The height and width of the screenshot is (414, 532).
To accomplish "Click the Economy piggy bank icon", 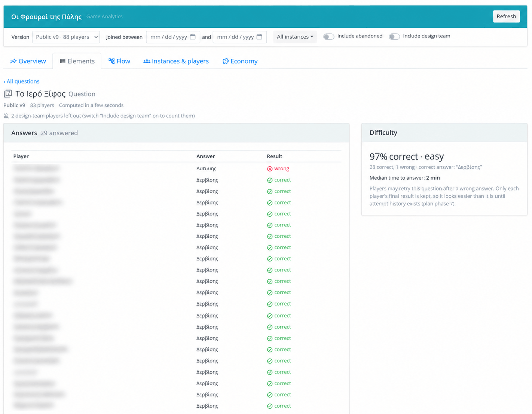I will (x=226, y=61).
